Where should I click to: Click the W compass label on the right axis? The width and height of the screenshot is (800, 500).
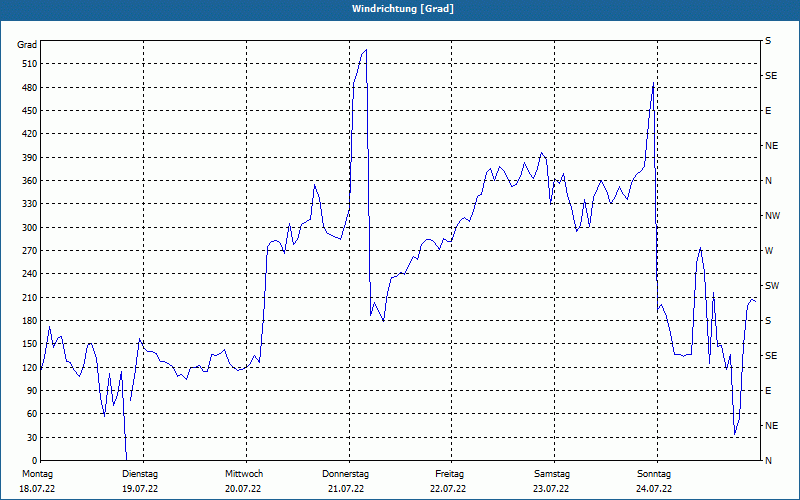[x=769, y=251]
